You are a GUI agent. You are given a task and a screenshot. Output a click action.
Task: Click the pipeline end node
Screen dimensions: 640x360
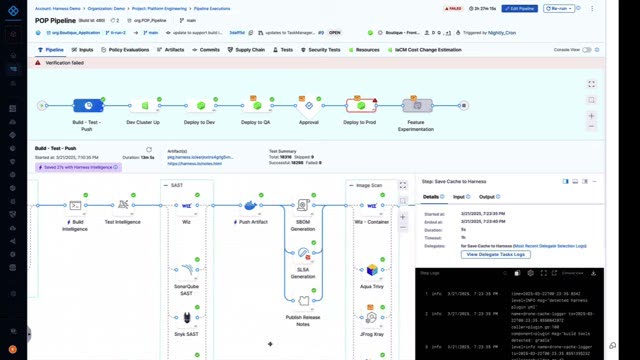pos(464,106)
